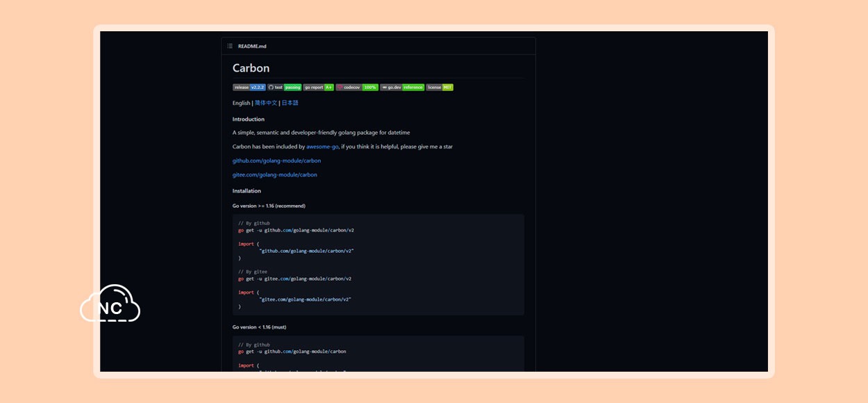The height and width of the screenshot is (403, 868).
Task: Follow the awesome-go link
Action: click(x=322, y=147)
